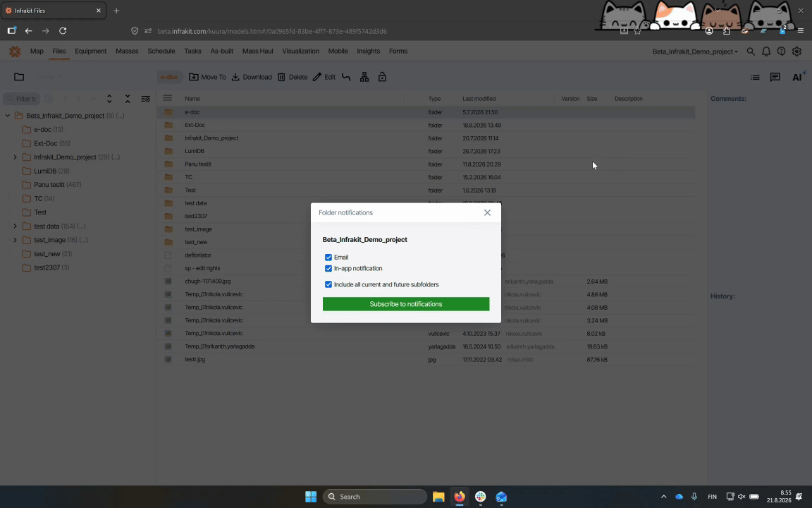Open the Beta_Infrakit_Demo_project project dropdown
This screenshot has width=812, height=508.
point(695,52)
